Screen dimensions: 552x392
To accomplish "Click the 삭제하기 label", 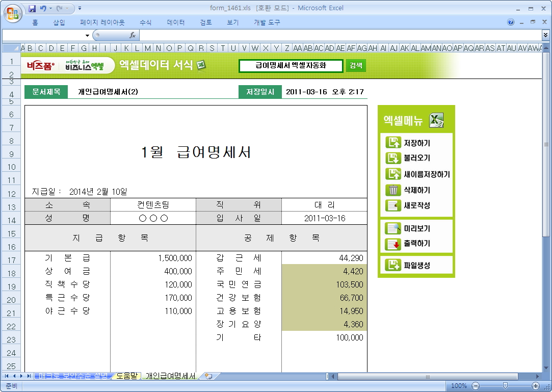I will click(x=417, y=190).
